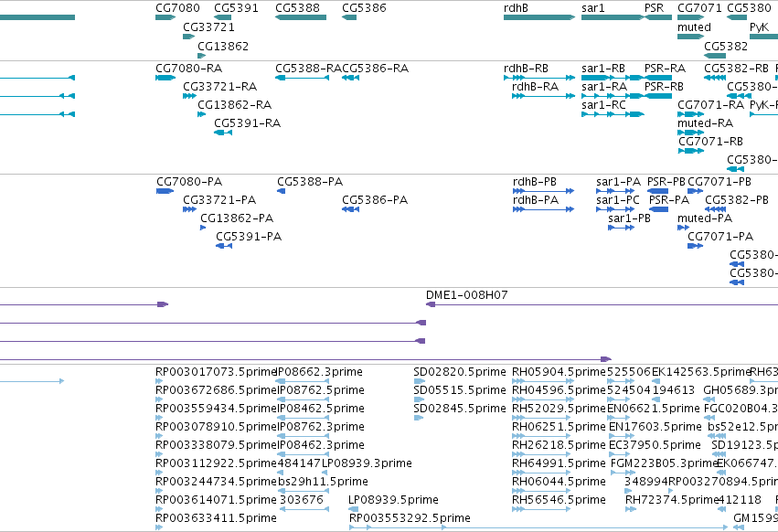The width and height of the screenshot is (778, 532).
Task: Select protein rdhB-PA label
Action: pyautogui.click(x=536, y=200)
